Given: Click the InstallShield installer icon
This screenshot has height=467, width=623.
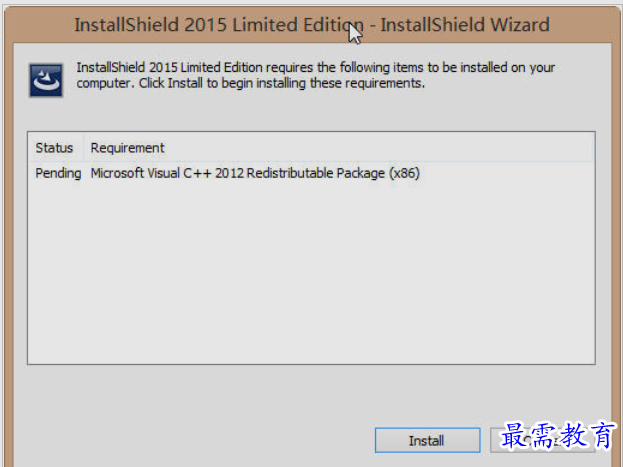Looking at the screenshot, I should [x=46, y=80].
